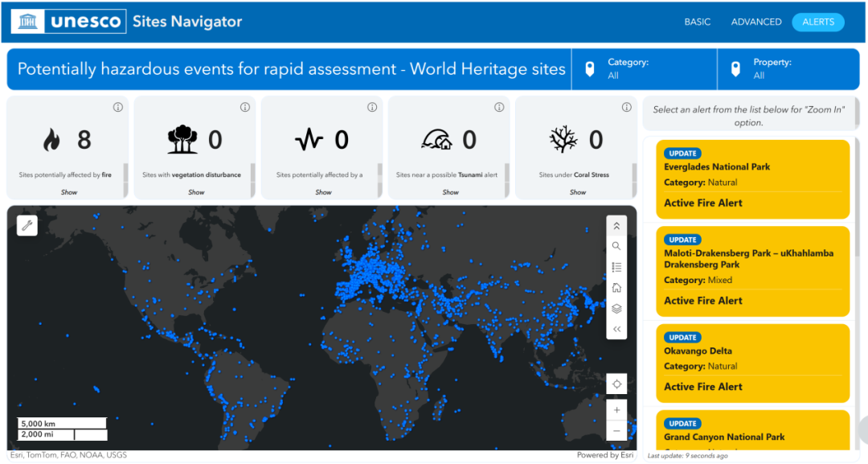The image size is (868, 464).
Task: Open the Category filter dropdown
Action: coord(643,69)
